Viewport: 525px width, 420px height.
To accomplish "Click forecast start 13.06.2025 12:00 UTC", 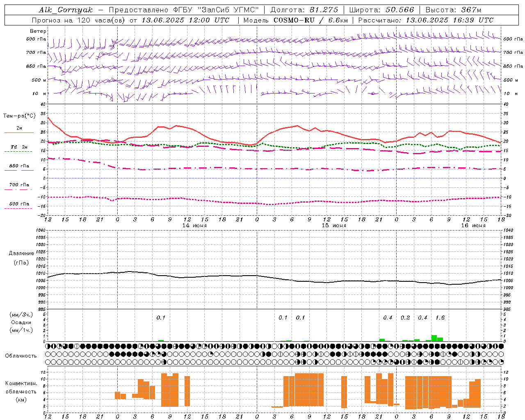I will click(186, 20).
